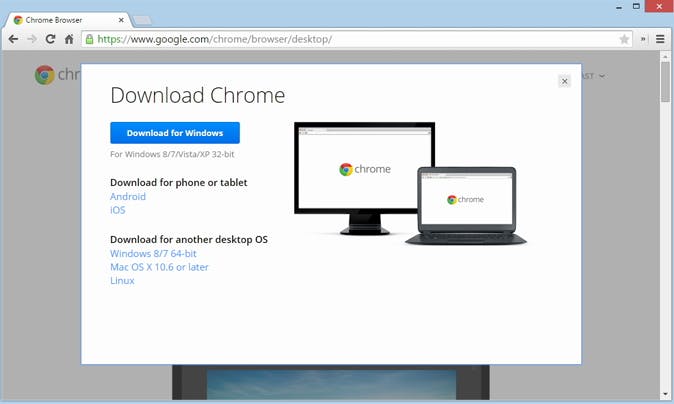The width and height of the screenshot is (674, 404).
Task: Click the Download for Windows button
Action: click(175, 133)
